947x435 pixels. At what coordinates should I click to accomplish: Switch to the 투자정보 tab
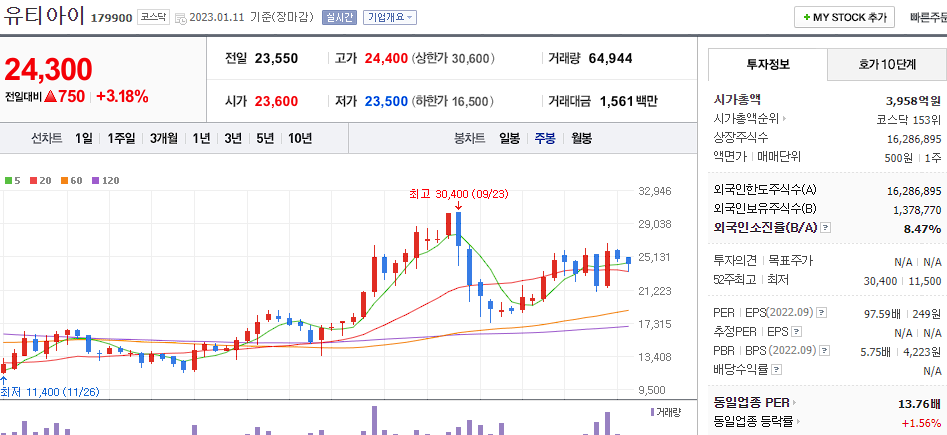coord(768,65)
